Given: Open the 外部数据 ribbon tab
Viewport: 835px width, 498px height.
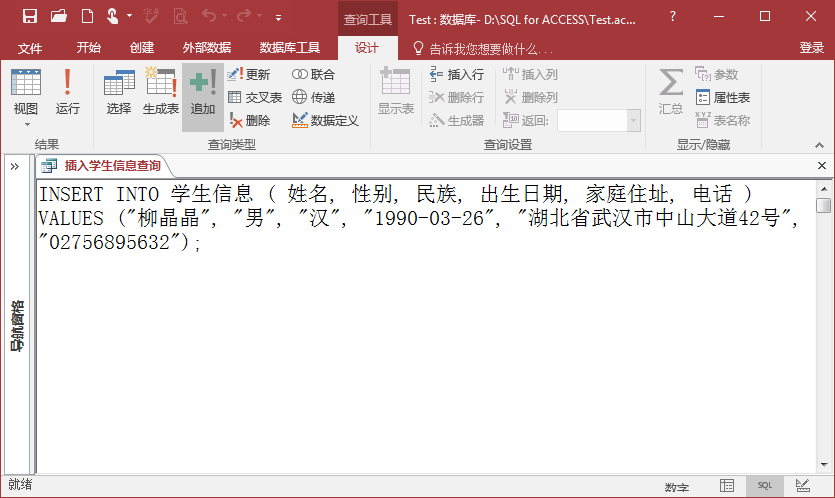Looking at the screenshot, I should point(207,48).
